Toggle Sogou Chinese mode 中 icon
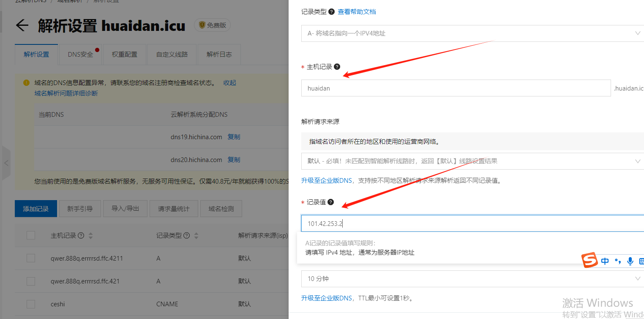644x319 pixels. (x=605, y=261)
